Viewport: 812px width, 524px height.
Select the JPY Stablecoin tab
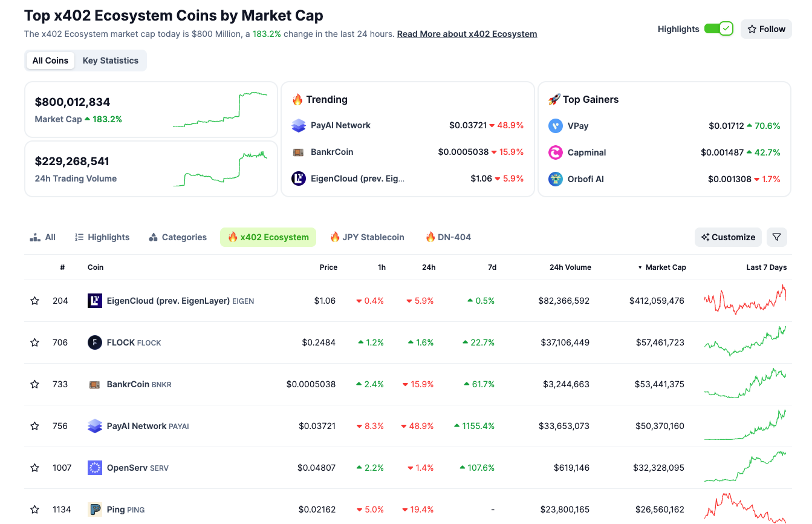point(367,237)
